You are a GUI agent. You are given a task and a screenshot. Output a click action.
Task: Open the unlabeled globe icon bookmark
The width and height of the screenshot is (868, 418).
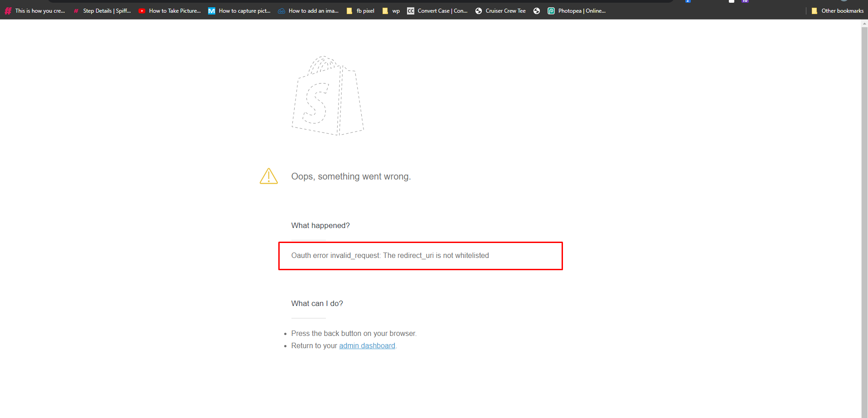537,11
